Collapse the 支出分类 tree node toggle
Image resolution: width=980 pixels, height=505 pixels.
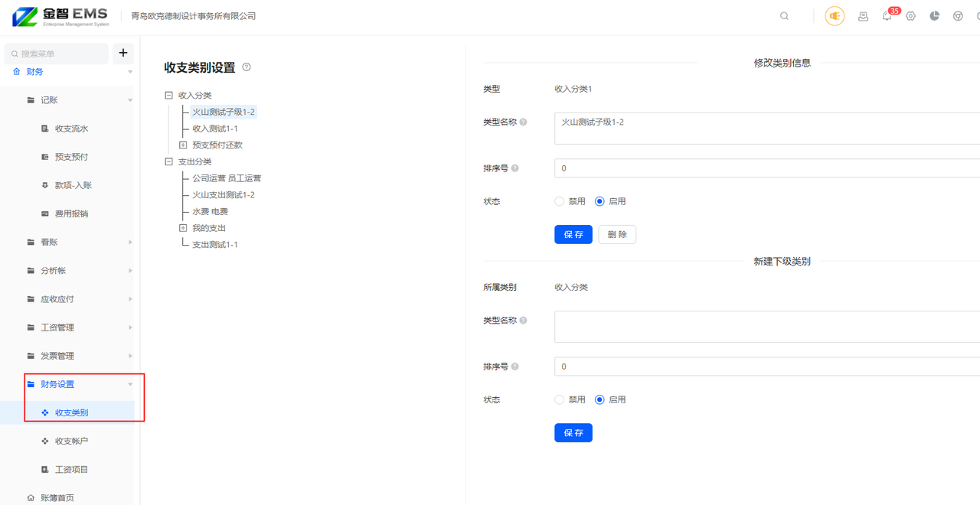click(x=169, y=161)
